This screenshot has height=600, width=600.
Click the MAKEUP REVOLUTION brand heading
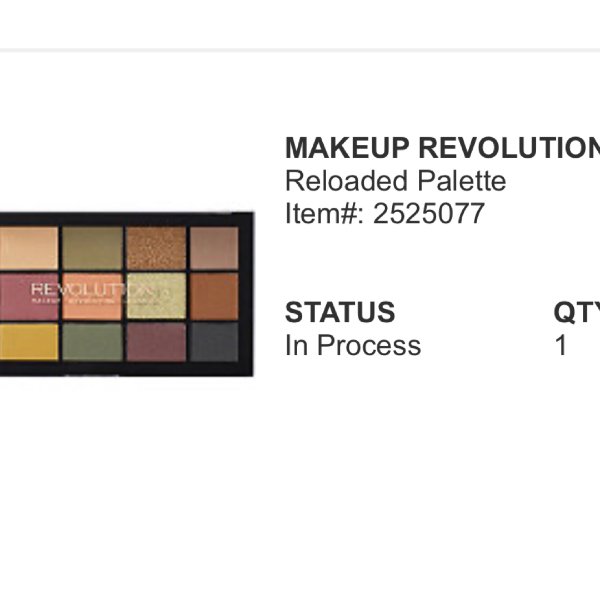pyautogui.click(x=442, y=148)
